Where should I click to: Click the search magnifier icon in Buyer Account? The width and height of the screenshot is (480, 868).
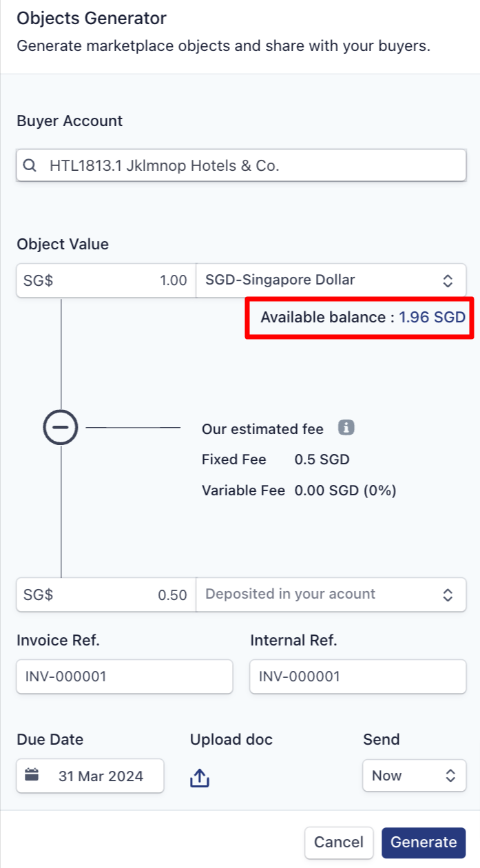pyautogui.click(x=30, y=166)
